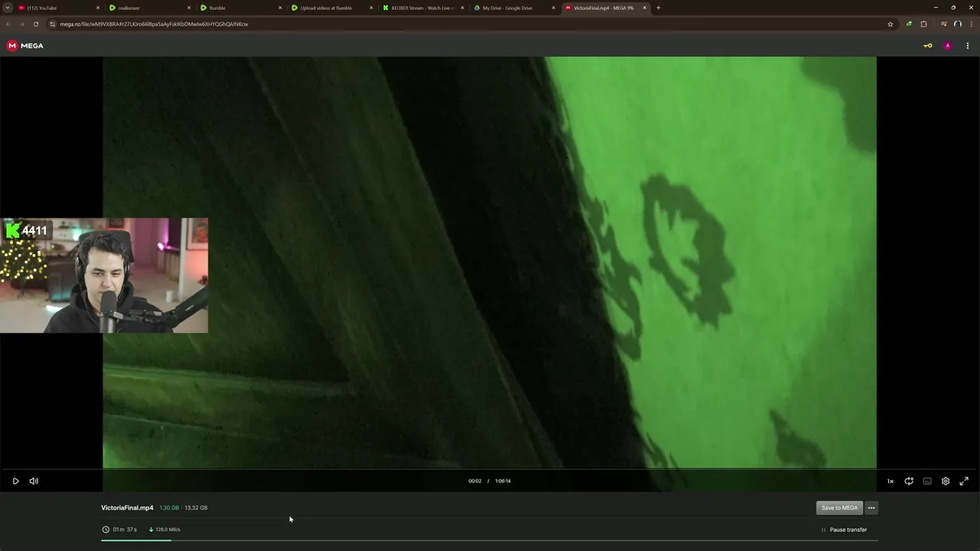This screenshot has height=551, width=980.
Task: Open a new browser tab
Action: 658,8
